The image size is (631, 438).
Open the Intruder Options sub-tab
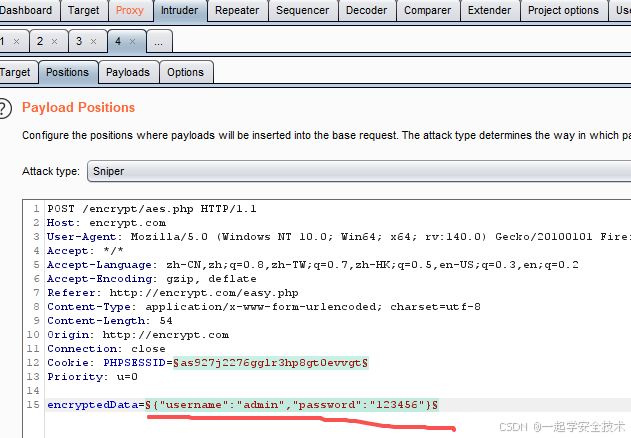point(186,72)
